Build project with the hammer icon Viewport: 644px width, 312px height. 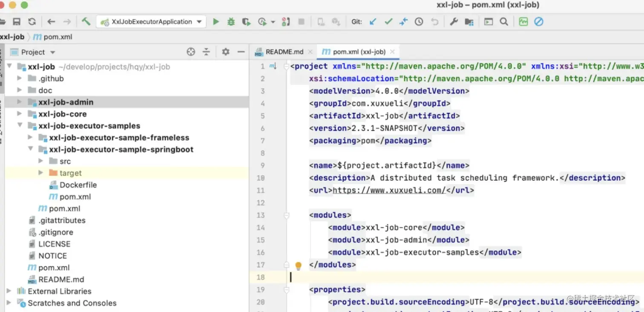(x=86, y=21)
